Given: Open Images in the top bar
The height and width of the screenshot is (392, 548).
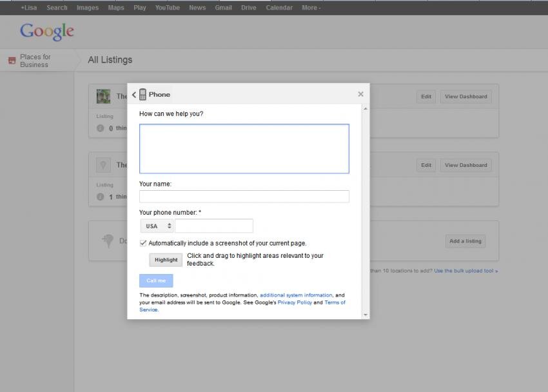Looking at the screenshot, I should [88, 8].
